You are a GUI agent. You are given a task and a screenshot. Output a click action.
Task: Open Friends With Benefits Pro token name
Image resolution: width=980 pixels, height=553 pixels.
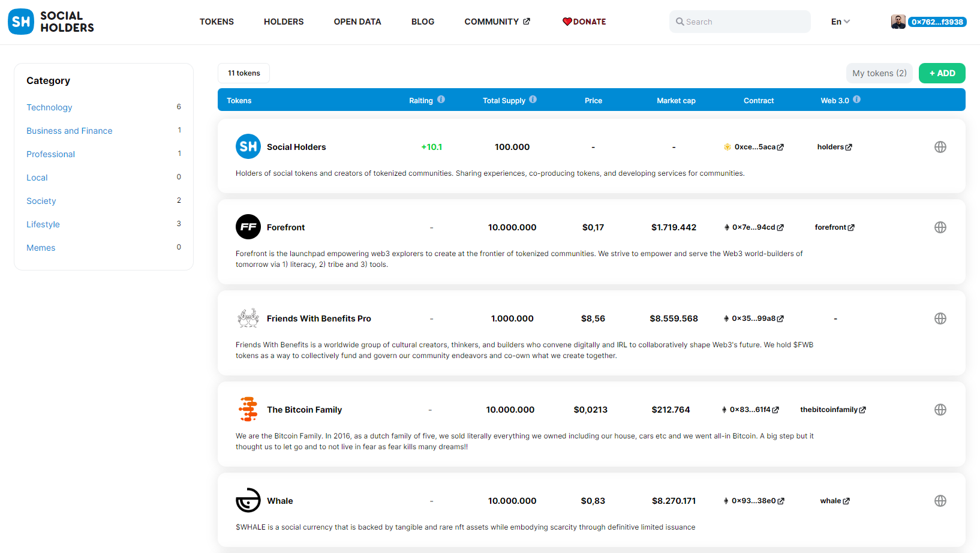tap(319, 318)
